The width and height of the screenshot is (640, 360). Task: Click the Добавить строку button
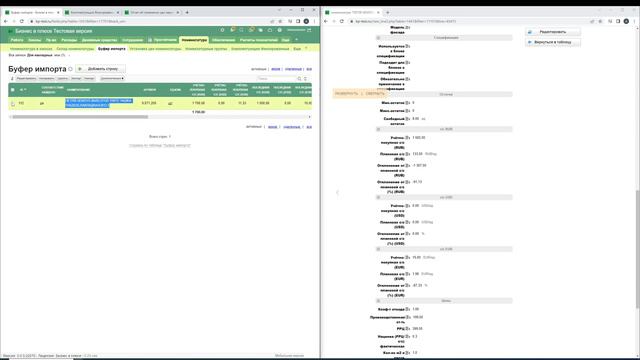pyautogui.click(x=100, y=69)
